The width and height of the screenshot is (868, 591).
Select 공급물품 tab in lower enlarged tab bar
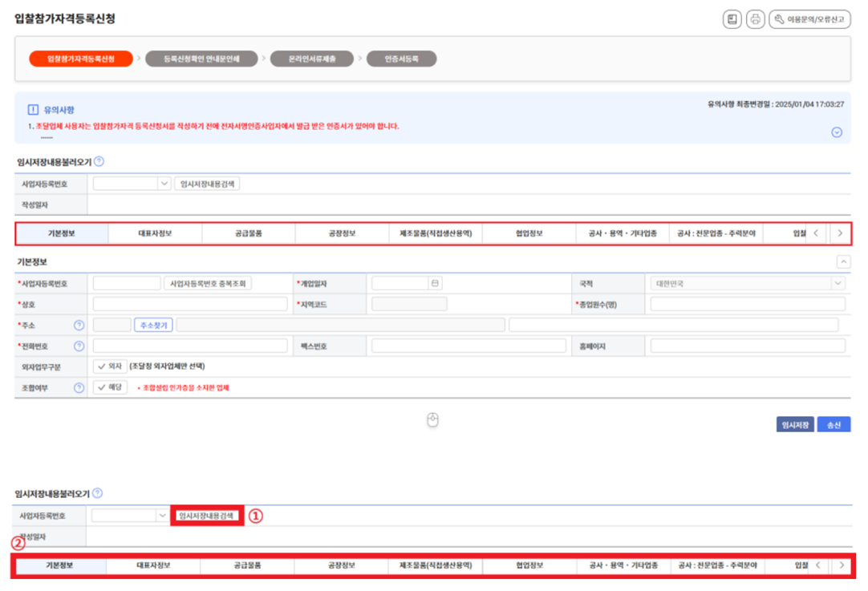(247, 565)
